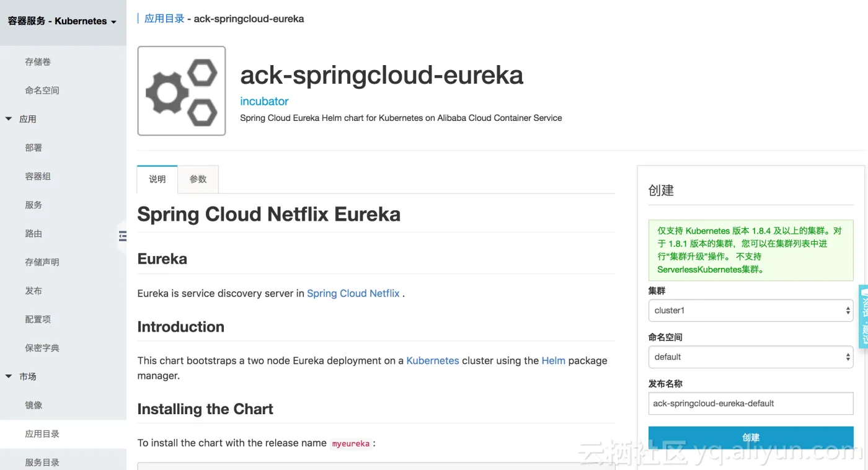Open 服务目录 in the sidebar
This screenshot has height=470, width=868.
42,462
